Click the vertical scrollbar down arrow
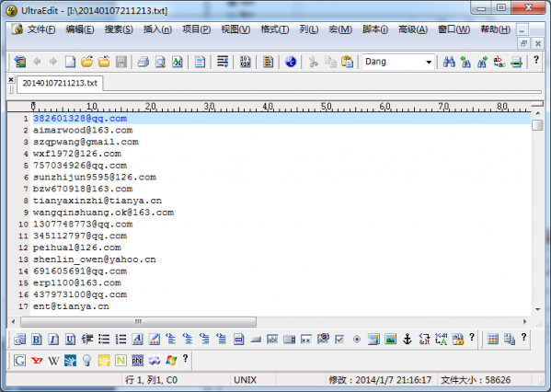 (537, 309)
